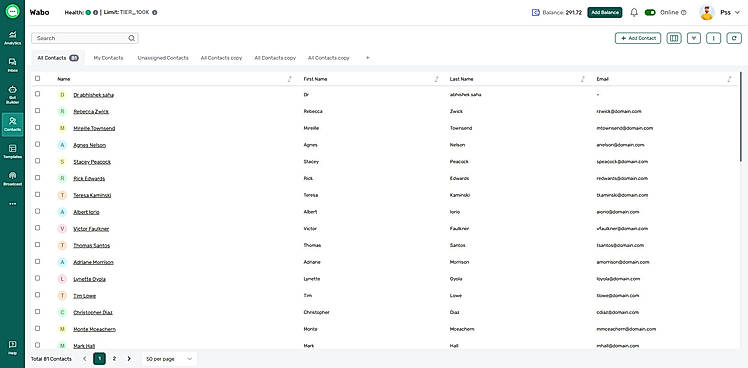Check the Stacey Peacock row checkbox
The width and height of the screenshot is (748, 368).
pos(38,161)
